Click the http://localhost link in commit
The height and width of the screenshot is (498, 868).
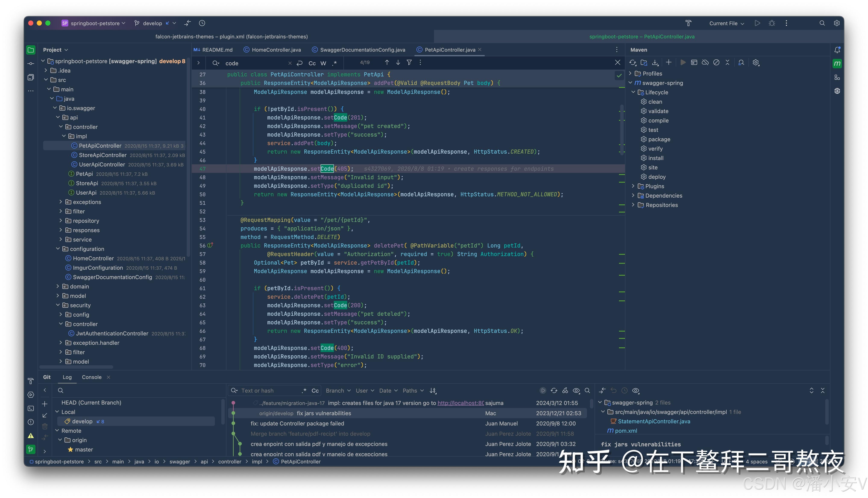[460, 403]
